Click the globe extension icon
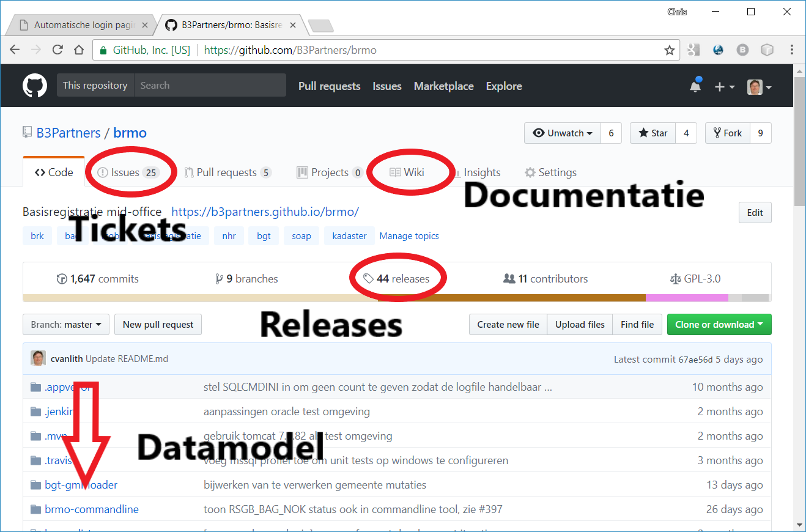806x532 pixels. 719,50
